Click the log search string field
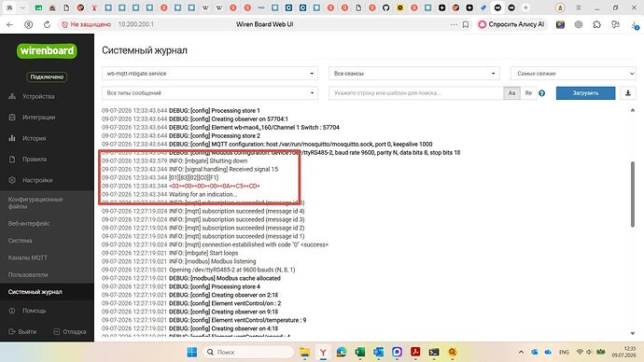This screenshot has width=644, height=362. [x=416, y=93]
